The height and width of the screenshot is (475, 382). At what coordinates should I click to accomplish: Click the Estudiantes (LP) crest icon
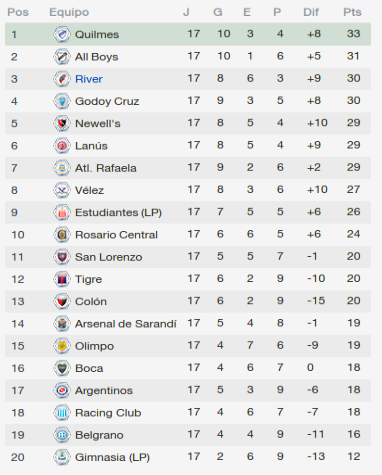coord(62,212)
